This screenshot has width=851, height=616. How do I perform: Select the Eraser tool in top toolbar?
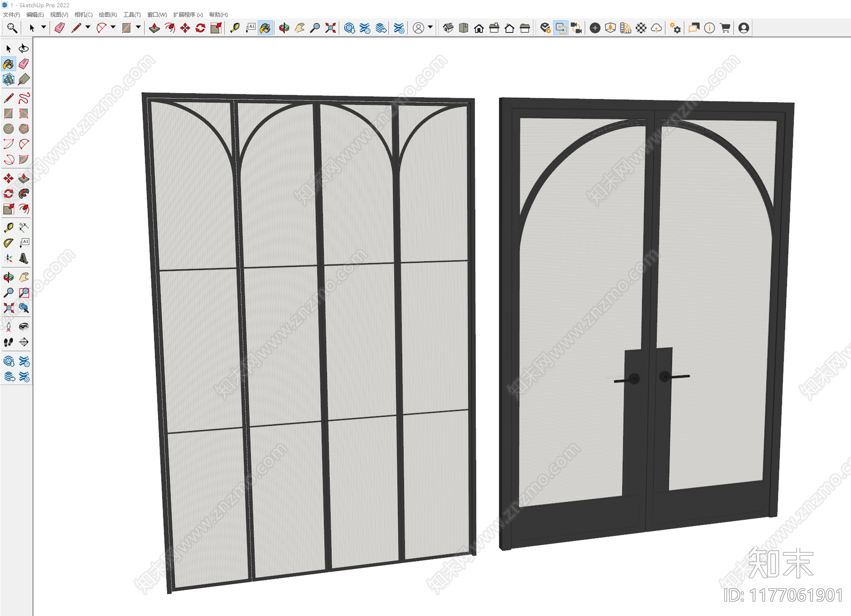pyautogui.click(x=60, y=28)
